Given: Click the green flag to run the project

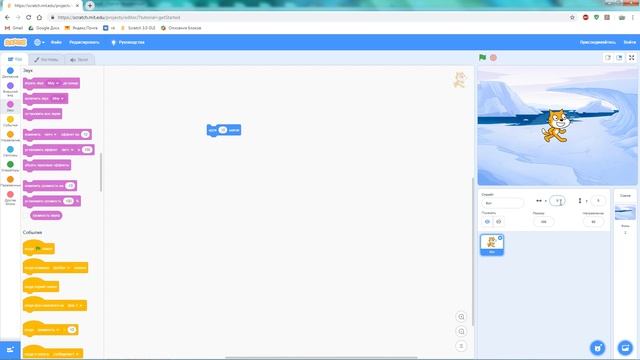Looking at the screenshot, I should 482,58.
